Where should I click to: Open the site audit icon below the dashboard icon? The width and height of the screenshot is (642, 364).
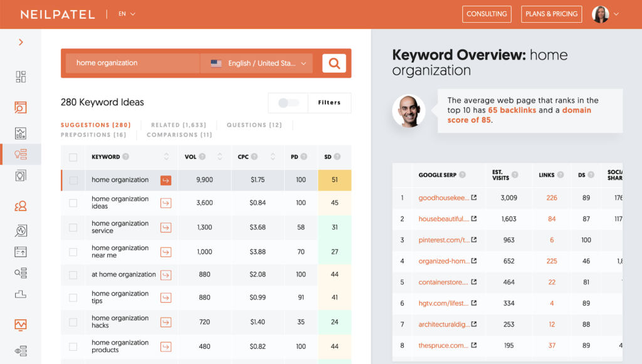[21, 107]
